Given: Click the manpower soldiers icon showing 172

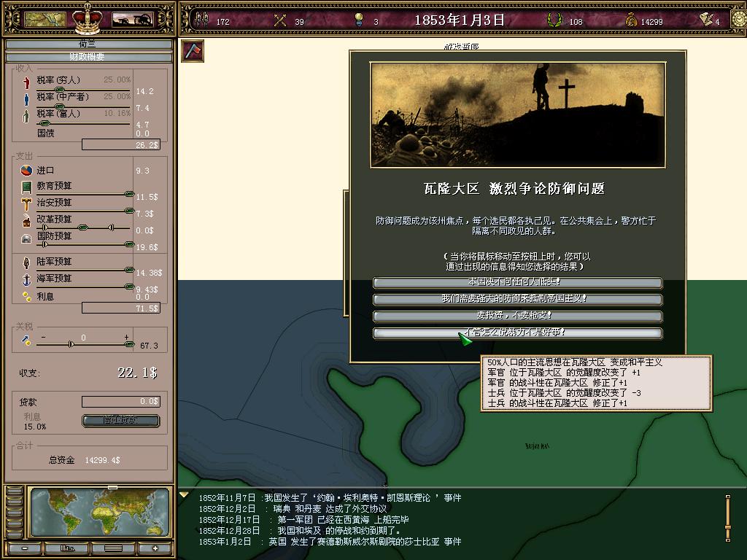Looking at the screenshot, I should tap(202, 20).
